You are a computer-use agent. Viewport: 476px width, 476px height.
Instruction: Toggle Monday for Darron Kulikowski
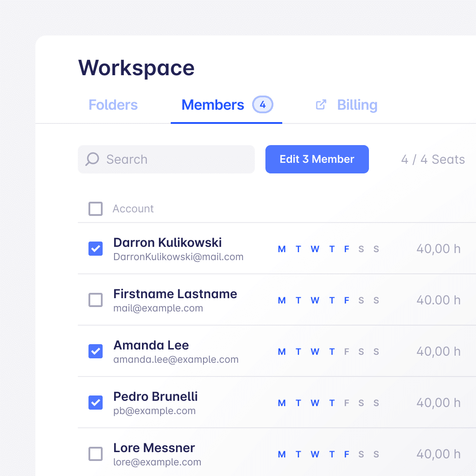pos(281,249)
